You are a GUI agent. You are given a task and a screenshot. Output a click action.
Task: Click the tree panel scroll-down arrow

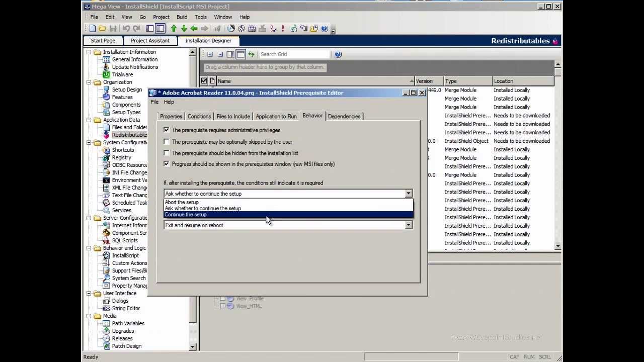click(192, 346)
